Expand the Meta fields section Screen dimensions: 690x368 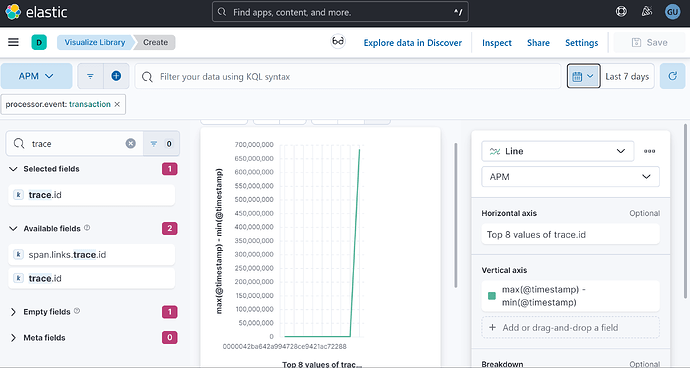pos(13,338)
